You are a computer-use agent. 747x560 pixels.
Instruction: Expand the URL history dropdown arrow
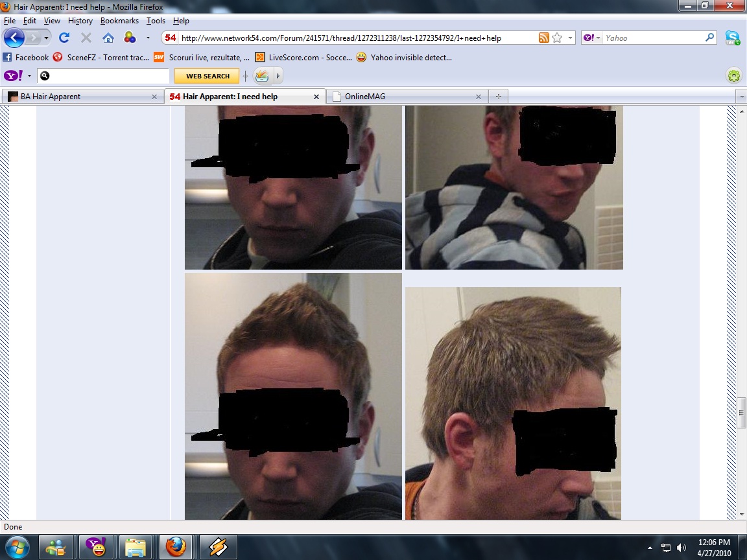tap(571, 38)
